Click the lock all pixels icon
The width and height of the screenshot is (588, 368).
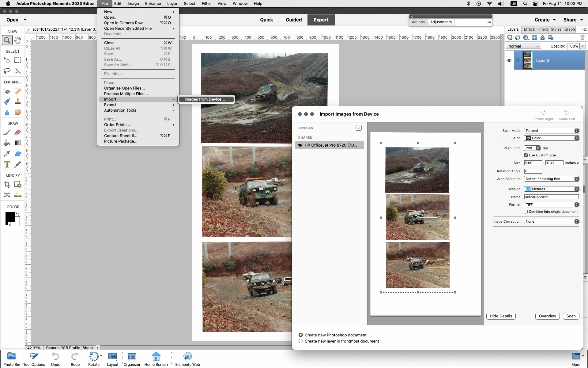point(542,38)
